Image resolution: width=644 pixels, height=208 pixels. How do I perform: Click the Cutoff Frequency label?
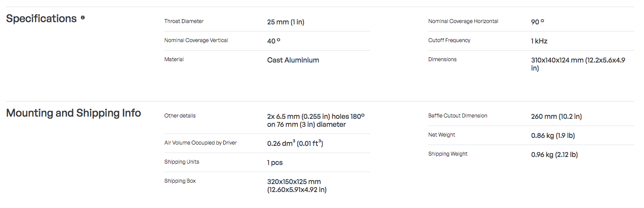point(449,40)
